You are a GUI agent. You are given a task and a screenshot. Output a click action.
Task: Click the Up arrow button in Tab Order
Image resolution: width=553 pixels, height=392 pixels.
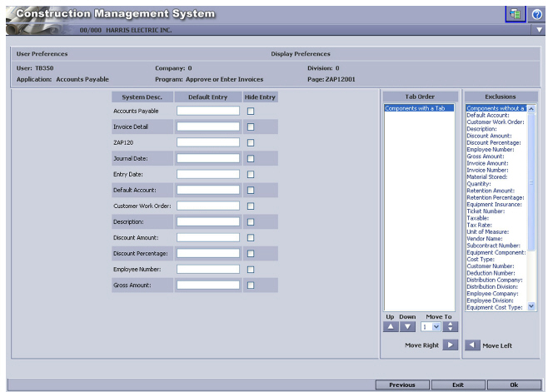pyautogui.click(x=391, y=327)
